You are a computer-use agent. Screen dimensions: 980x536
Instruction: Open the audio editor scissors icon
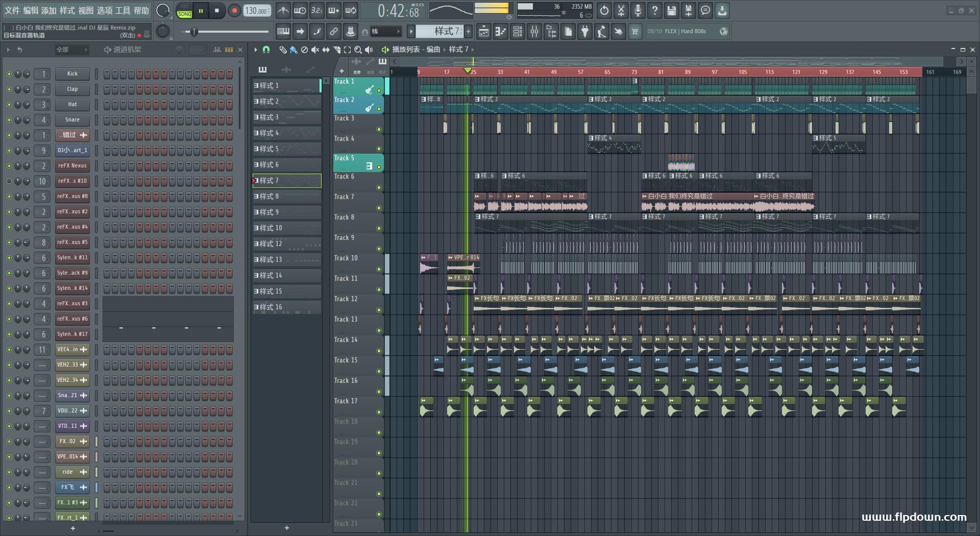621,10
